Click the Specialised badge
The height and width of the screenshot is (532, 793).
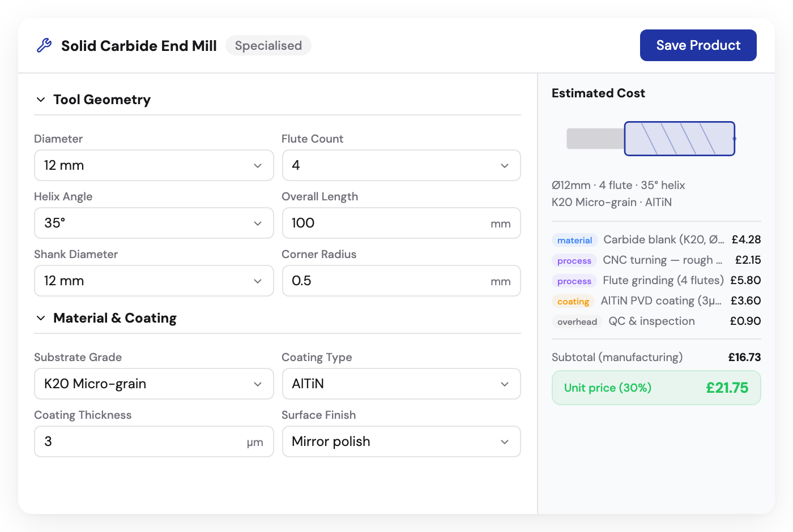coord(268,46)
